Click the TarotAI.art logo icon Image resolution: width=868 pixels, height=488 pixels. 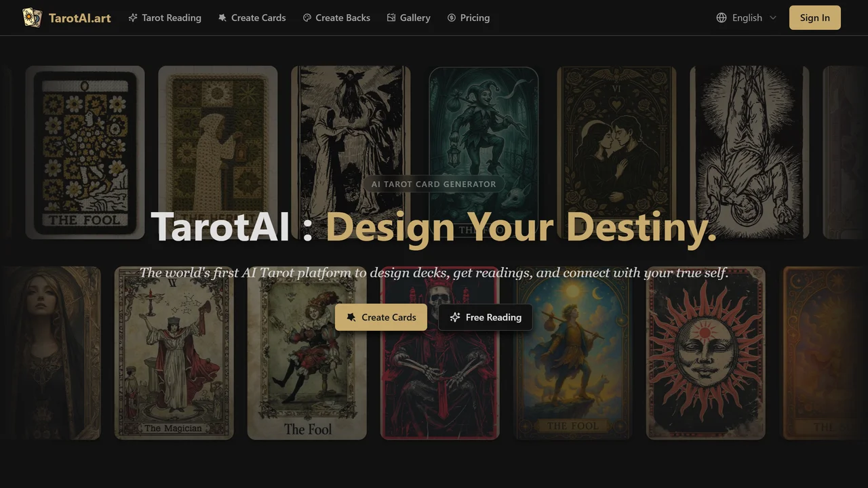[32, 18]
